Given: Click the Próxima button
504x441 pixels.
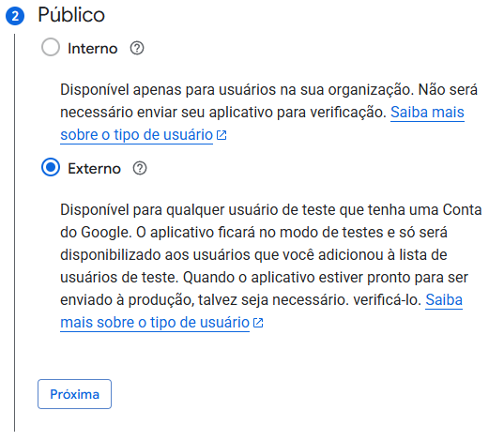Looking at the screenshot, I should pos(74,394).
